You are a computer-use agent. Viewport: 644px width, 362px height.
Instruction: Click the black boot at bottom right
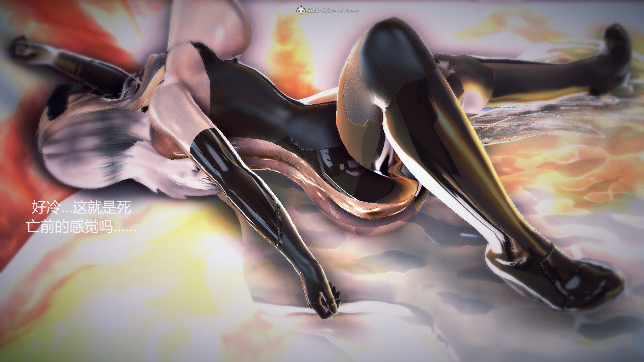click(x=579, y=282)
